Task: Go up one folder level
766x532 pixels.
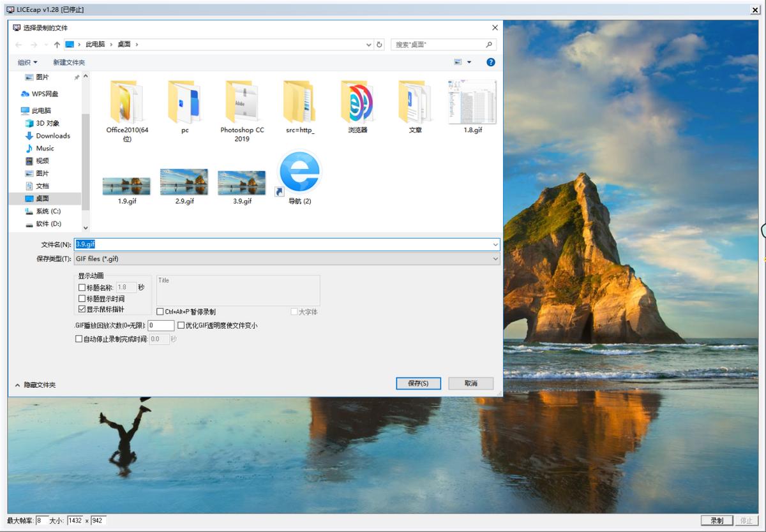Action: pyautogui.click(x=57, y=45)
